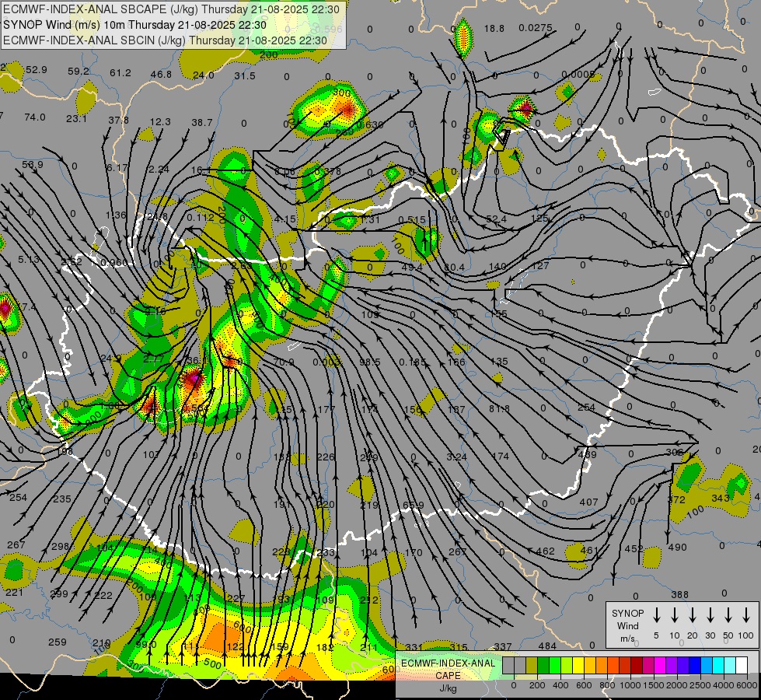This screenshot has width=761, height=700.
Task: Click the map value '52.4'
Action: pos(496,219)
